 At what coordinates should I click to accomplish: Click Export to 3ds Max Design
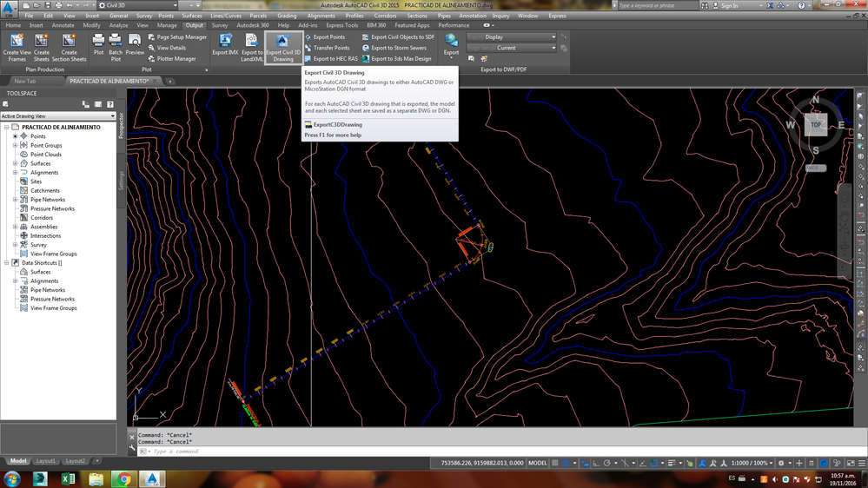point(397,59)
